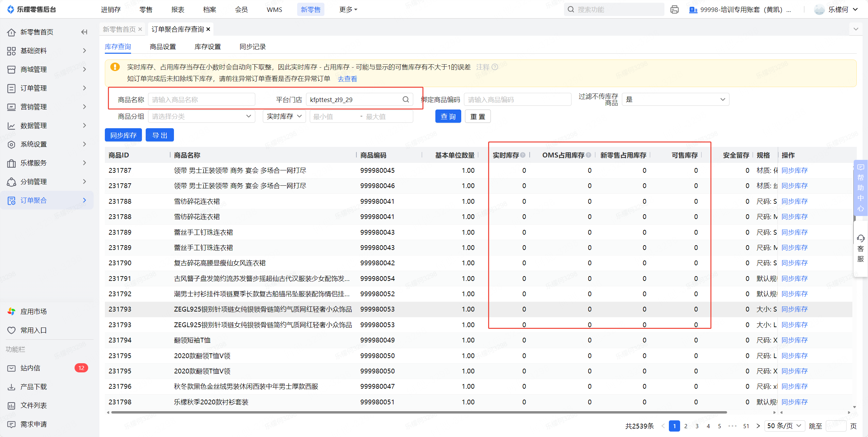Image resolution: width=868 pixels, height=437 pixels.
Task: Open 客服 support widget on right edge
Action: (x=861, y=249)
